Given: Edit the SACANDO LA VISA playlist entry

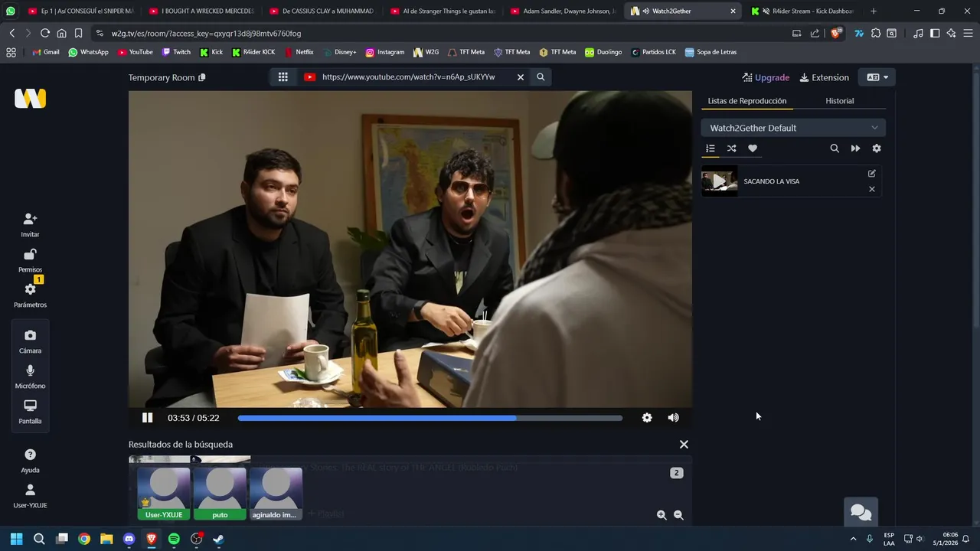Looking at the screenshot, I should point(871,174).
